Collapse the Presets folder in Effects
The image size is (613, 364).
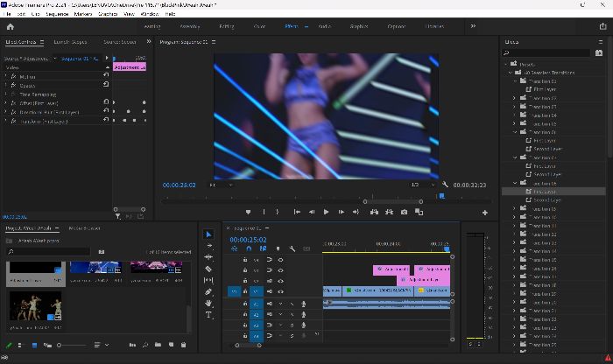coord(506,64)
